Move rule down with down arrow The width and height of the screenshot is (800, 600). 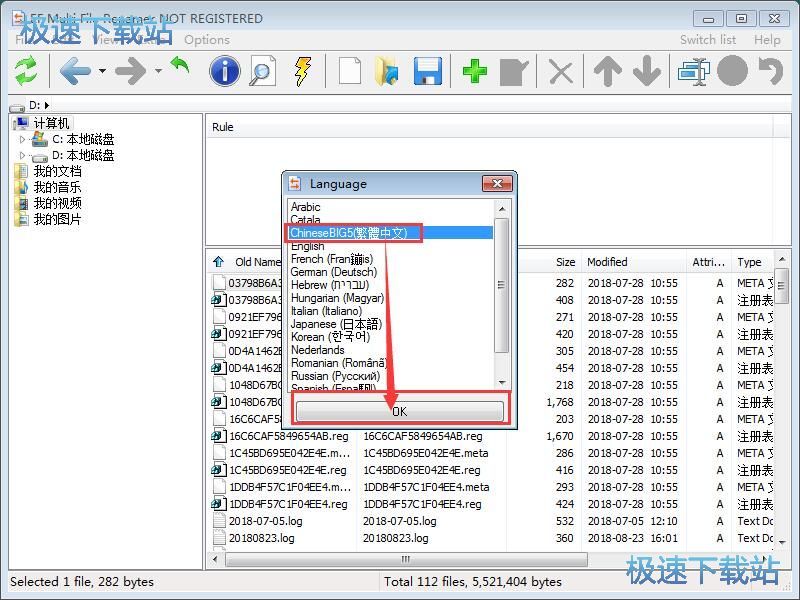tap(647, 71)
